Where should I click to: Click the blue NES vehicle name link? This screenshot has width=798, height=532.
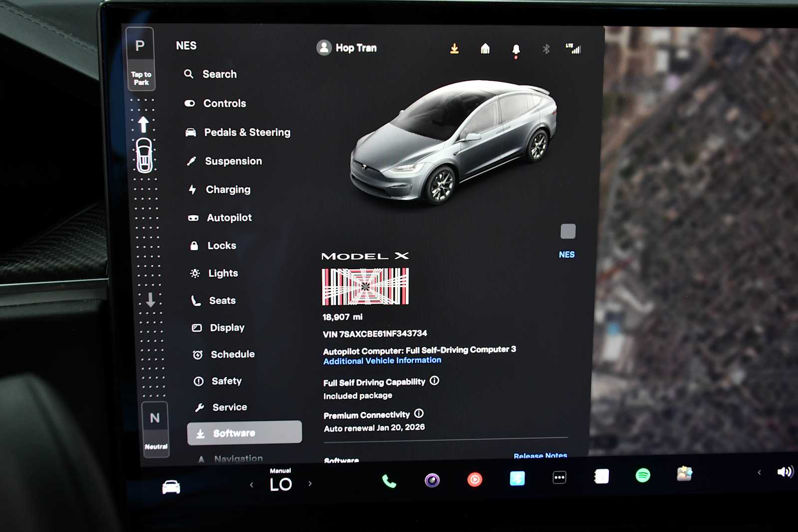coord(567,255)
